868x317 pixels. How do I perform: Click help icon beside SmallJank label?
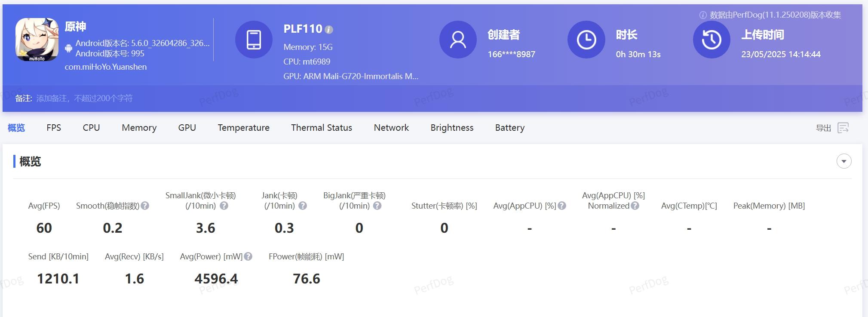pos(224,206)
